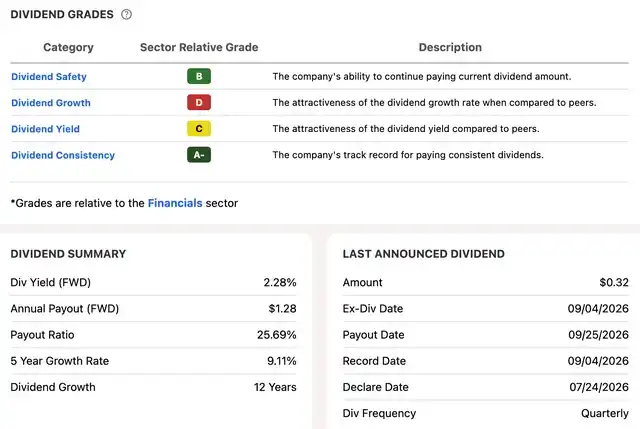The width and height of the screenshot is (640, 429).
Task: Click the Payout Ratio label
Action: tap(42, 335)
